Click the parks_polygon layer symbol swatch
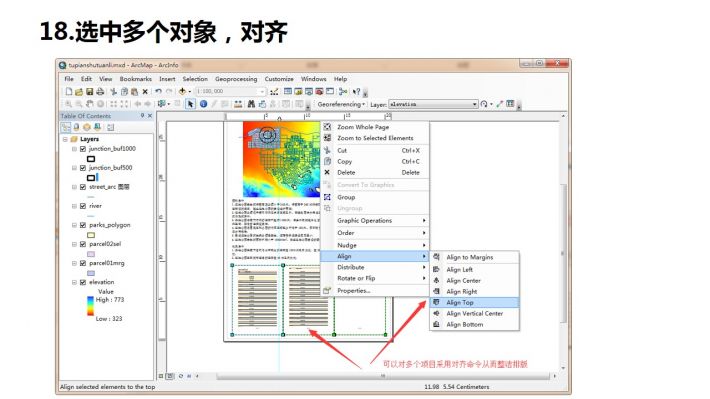 point(91,235)
